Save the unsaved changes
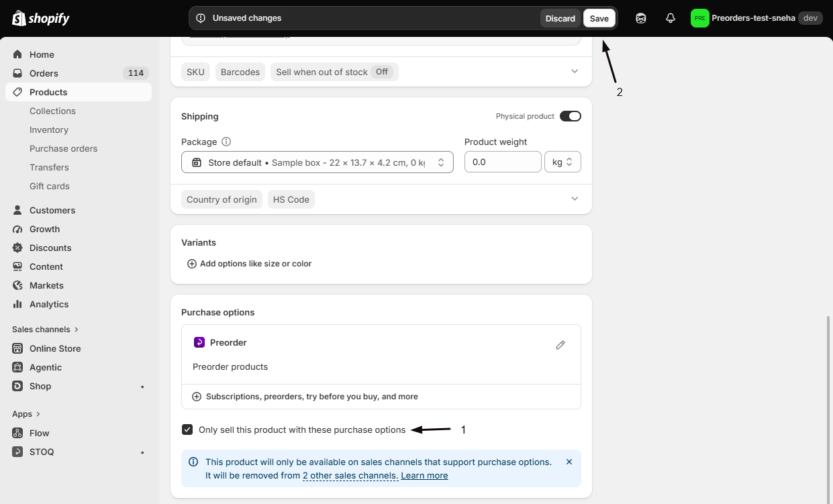833x504 pixels. pos(599,18)
